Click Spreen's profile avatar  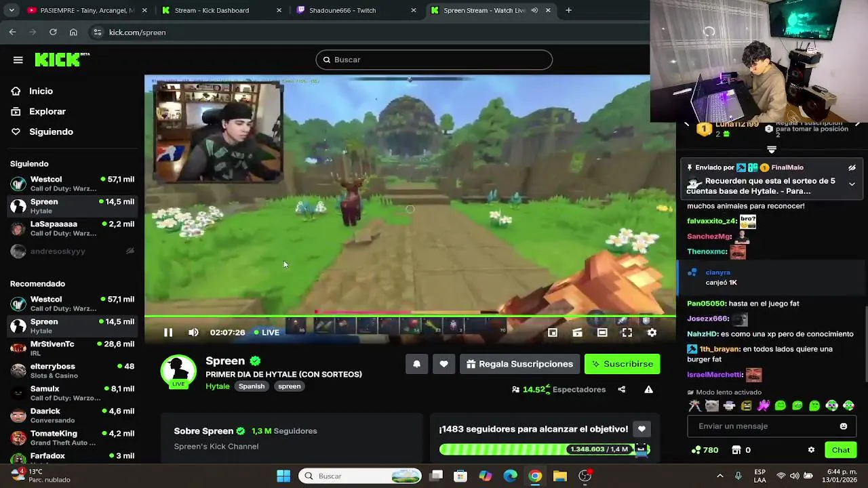178,371
